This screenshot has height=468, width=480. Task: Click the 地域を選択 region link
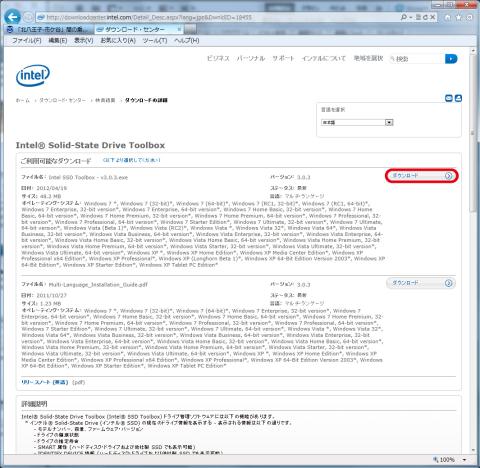click(x=368, y=58)
